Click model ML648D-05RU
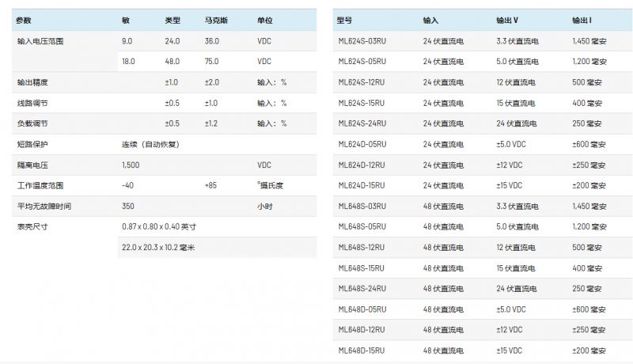This screenshot has width=633, height=364. (x=362, y=309)
